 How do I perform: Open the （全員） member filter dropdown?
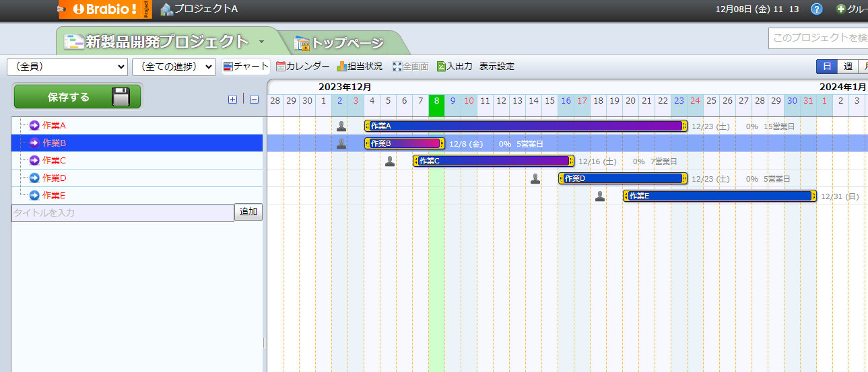[67, 67]
